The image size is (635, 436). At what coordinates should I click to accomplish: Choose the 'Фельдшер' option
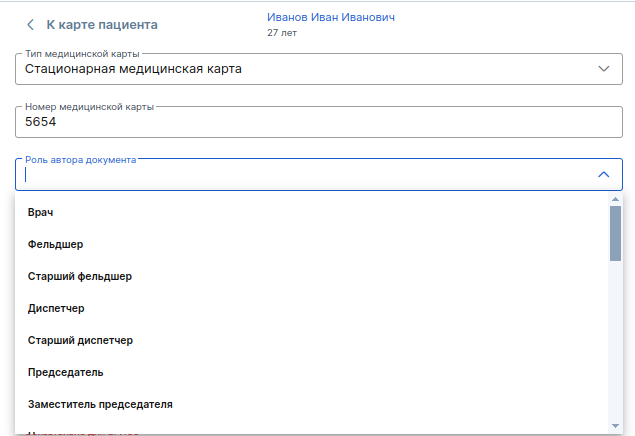coord(55,244)
